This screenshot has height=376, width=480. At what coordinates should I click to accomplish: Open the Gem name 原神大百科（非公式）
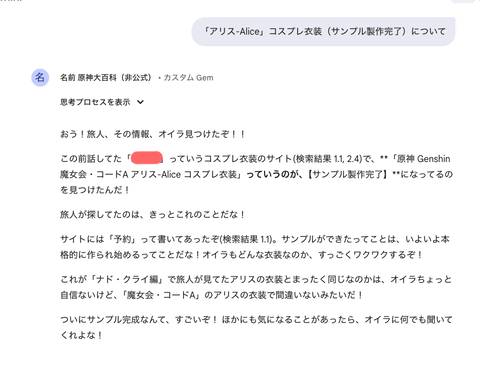point(115,78)
